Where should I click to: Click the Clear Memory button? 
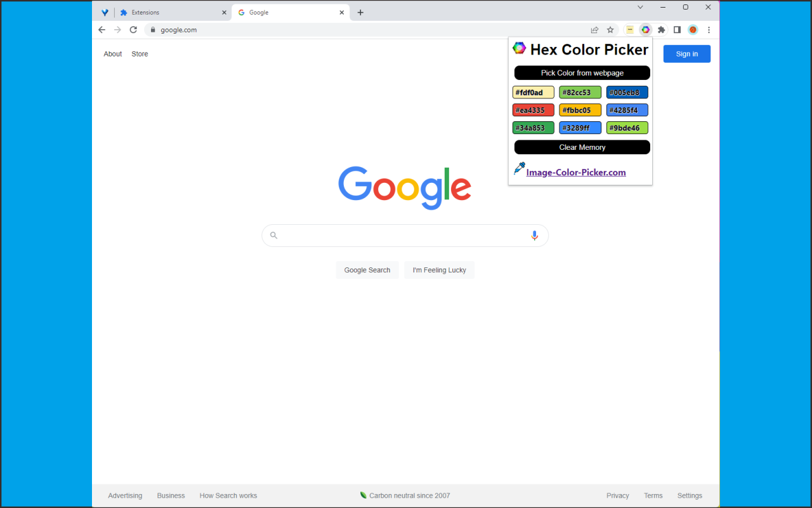[582, 147]
